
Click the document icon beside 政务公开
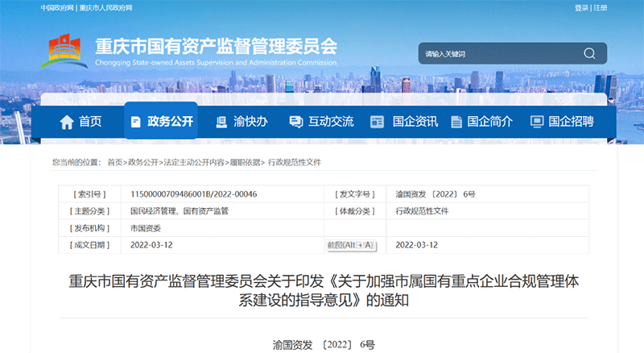[136, 122]
